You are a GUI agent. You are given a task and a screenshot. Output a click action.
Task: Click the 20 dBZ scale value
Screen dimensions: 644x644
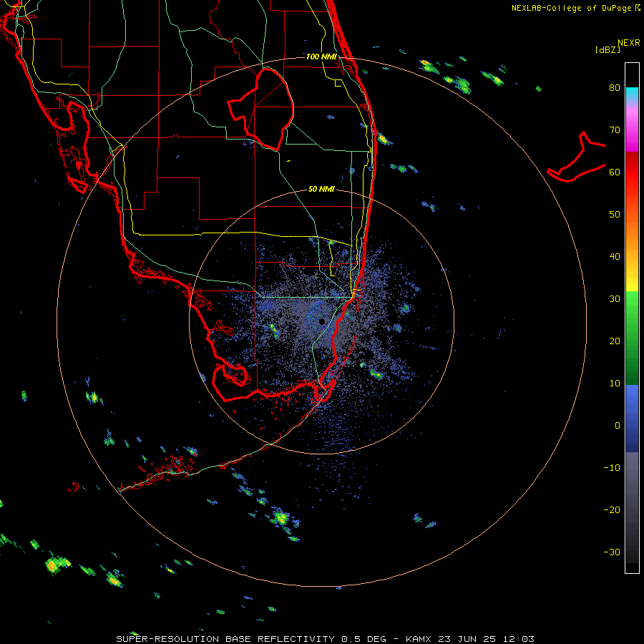pos(615,341)
